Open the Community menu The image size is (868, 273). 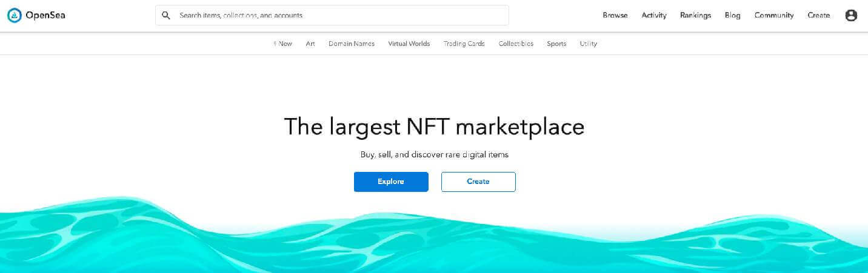pyautogui.click(x=774, y=15)
